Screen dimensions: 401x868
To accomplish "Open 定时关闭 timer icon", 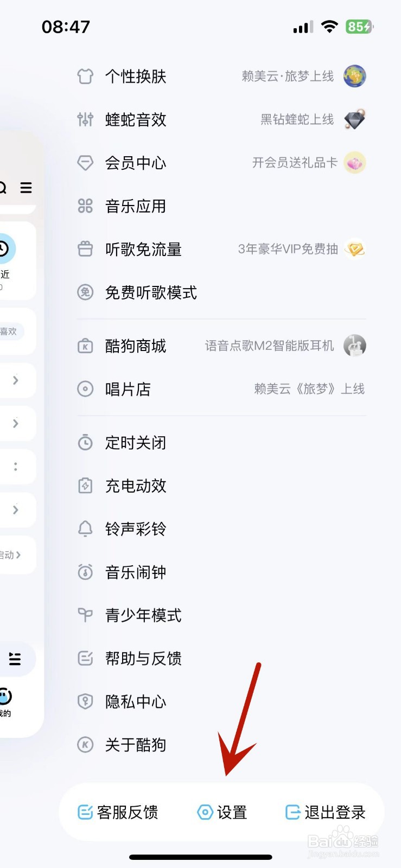I will [85, 443].
